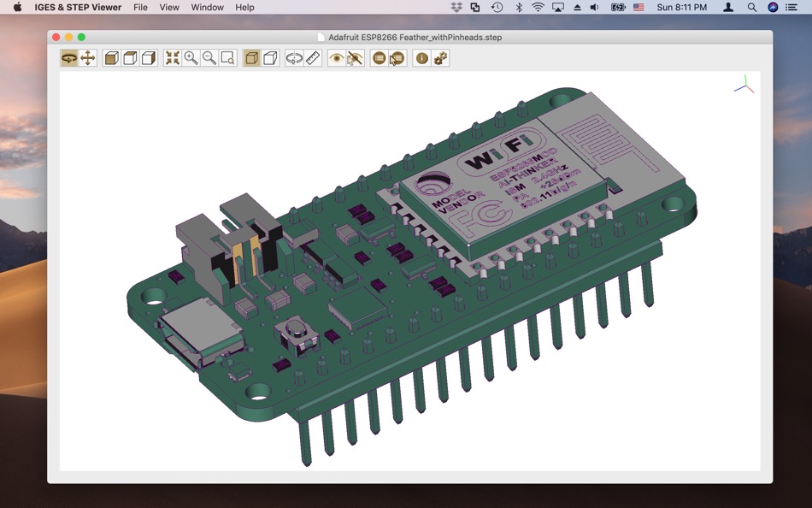Switch to right side cube view
The image size is (812, 508).
click(149, 58)
